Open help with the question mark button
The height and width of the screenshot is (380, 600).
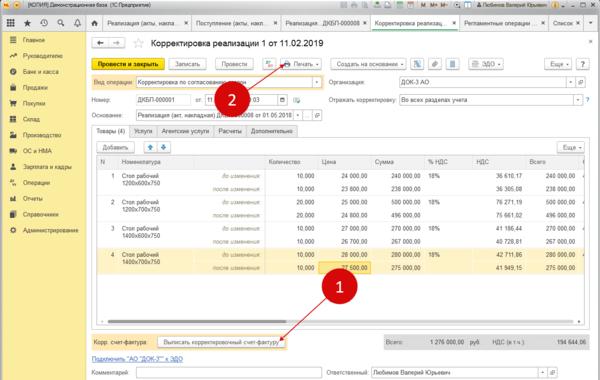pos(582,64)
